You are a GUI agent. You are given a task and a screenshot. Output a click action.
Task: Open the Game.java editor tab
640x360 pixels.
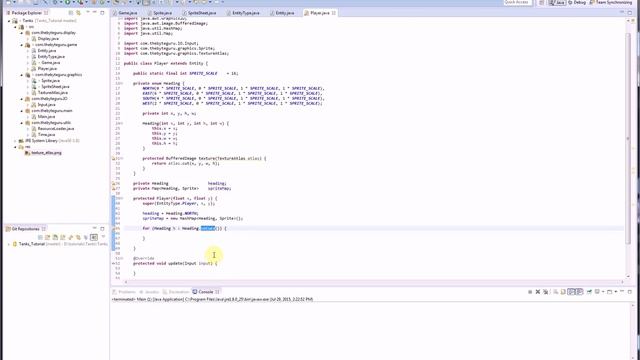(125, 13)
